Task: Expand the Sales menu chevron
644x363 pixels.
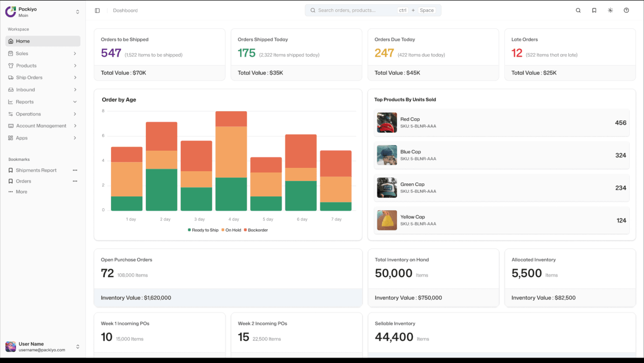Action: (x=75, y=53)
